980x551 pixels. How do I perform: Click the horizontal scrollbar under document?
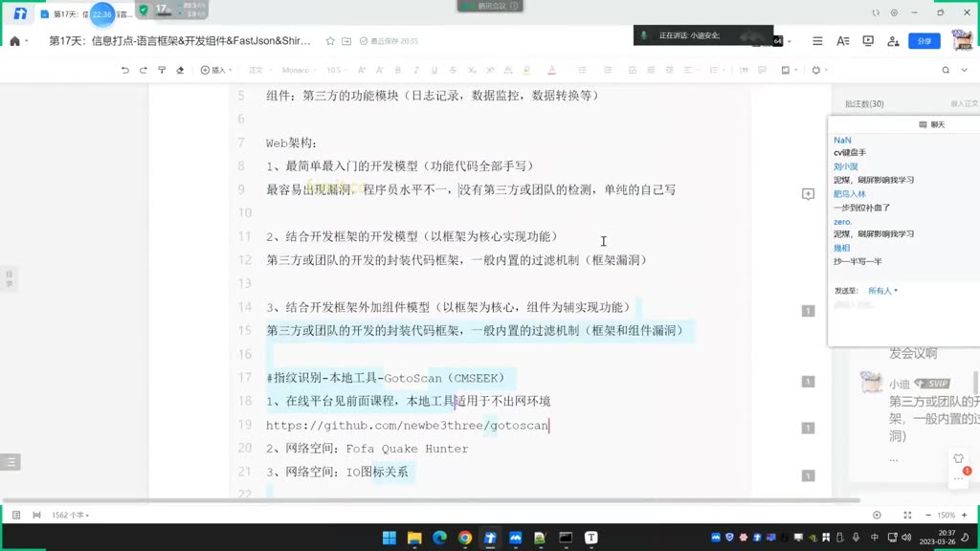point(432,500)
